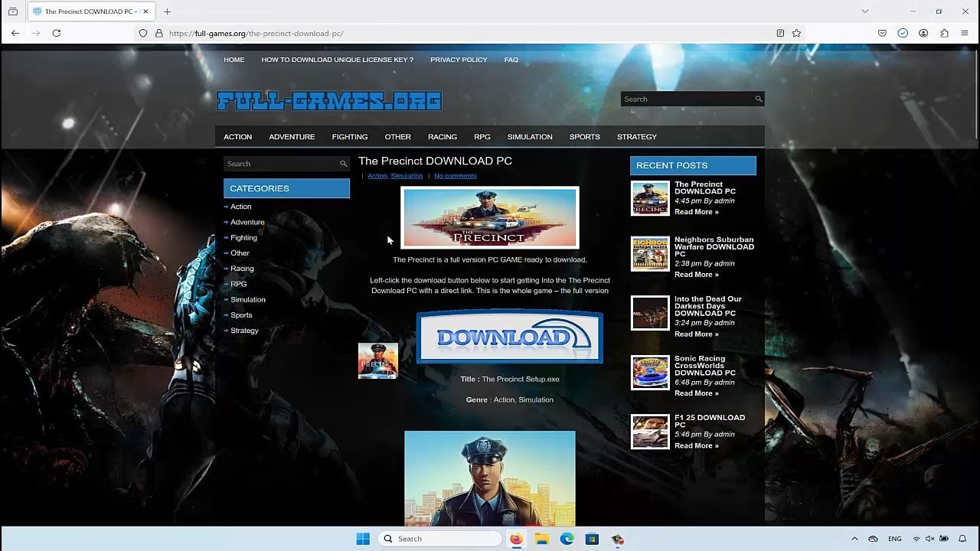Open File Explorer from the taskbar
The image size is (980, 551).
[541, 539]
